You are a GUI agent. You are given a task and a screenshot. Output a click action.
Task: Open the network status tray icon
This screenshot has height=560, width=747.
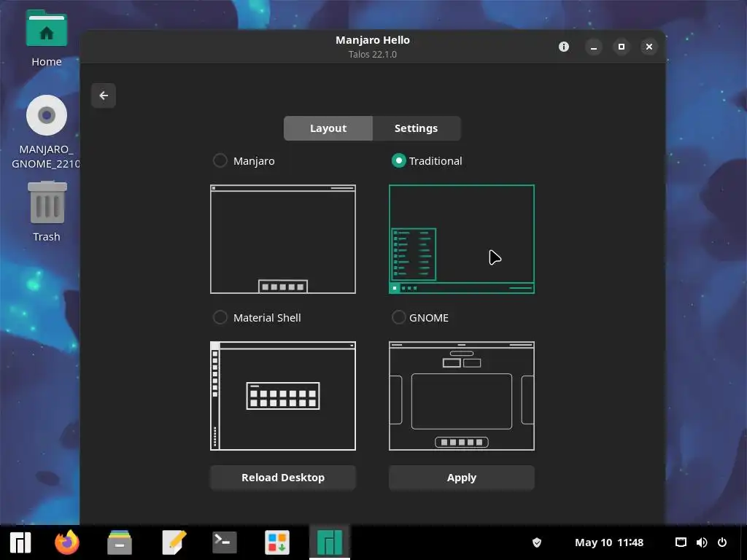pos(681,542)
